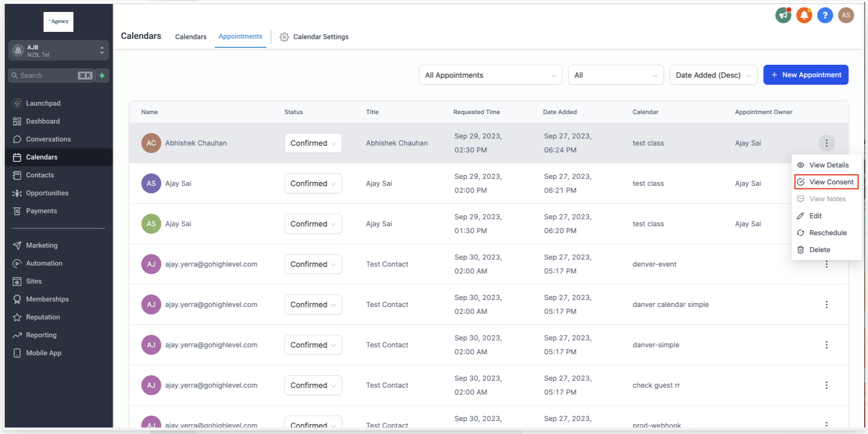Switch to the Calendars tab

191,37
